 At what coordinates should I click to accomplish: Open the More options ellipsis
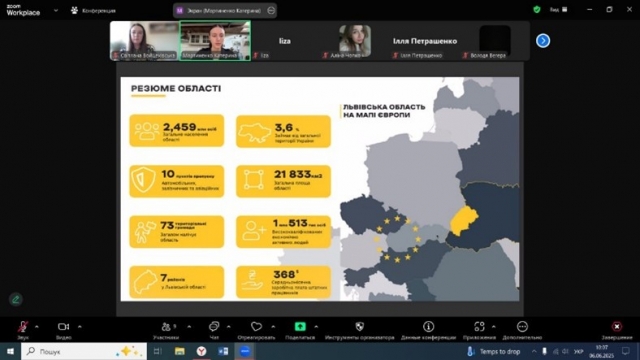click(522, 327)
